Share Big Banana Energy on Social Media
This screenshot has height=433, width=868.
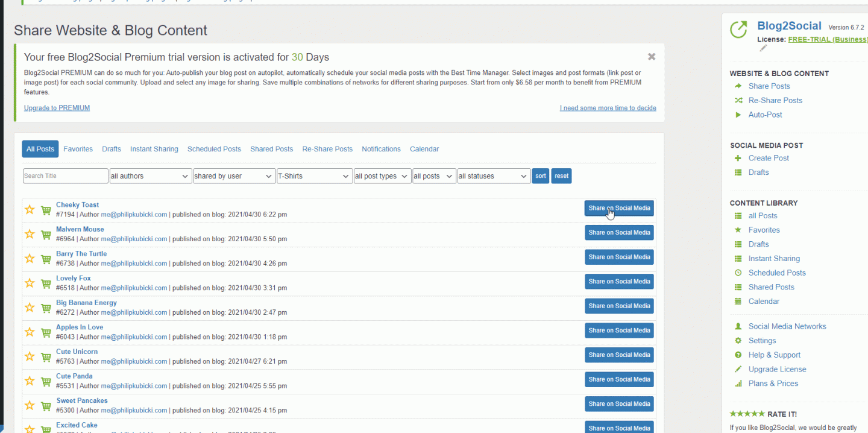(x=619, y=306)
